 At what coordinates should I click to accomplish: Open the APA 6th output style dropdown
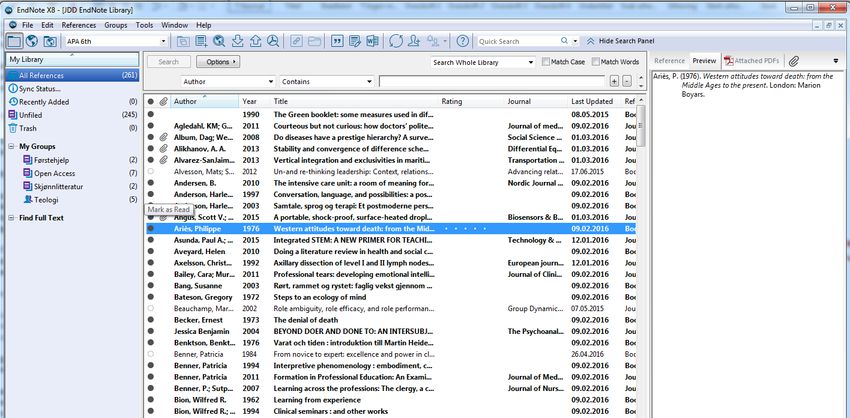pyautogui.click(x=163, y=41)
